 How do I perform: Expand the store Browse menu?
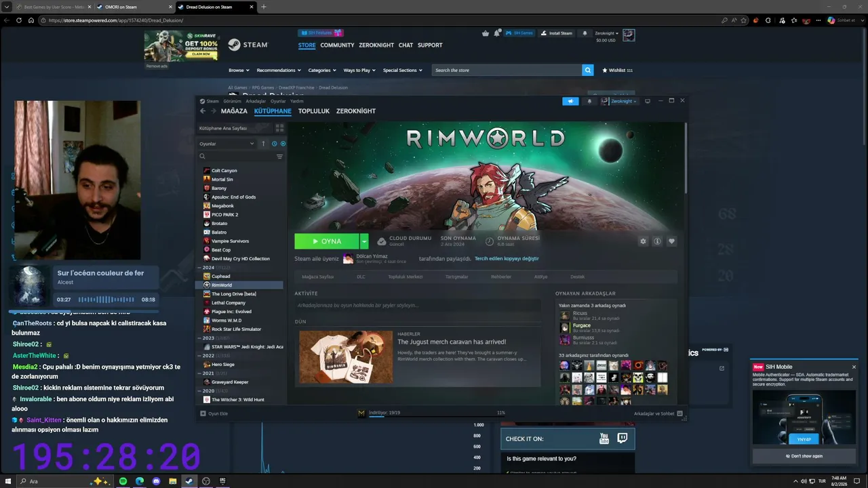239,70
